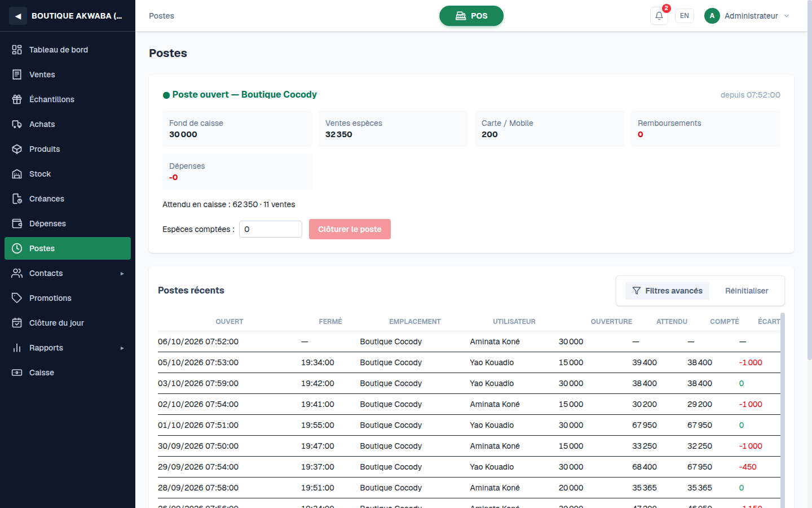Expand the Rapports submenu arrow

(122, 348)
